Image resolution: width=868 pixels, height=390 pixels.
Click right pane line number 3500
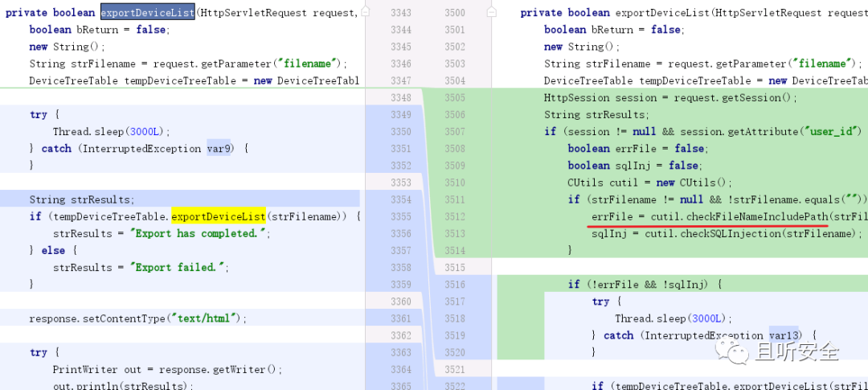click(x=454, y=13)
